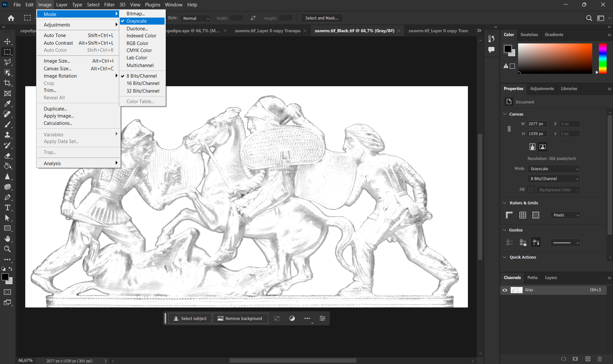Image resolution: width=613 pixels, height=364 pixels.
Task: Switch to the Swatches tab
Action: coord(529,34)
